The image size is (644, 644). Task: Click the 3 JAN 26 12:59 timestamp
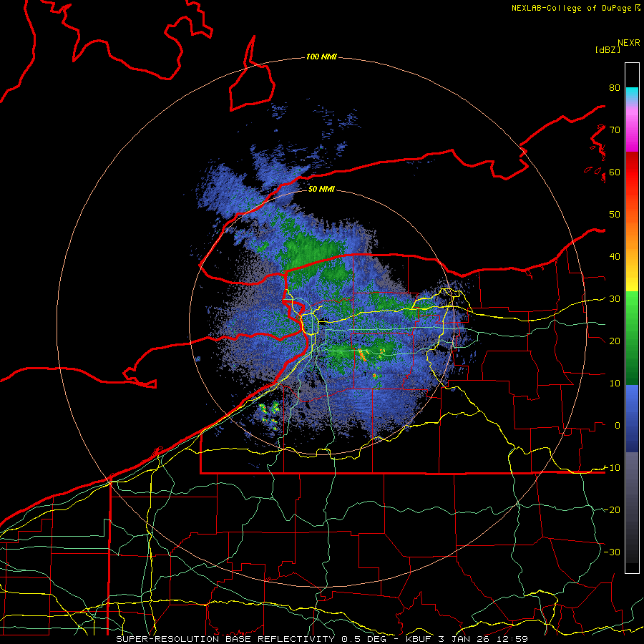(483, 639)
